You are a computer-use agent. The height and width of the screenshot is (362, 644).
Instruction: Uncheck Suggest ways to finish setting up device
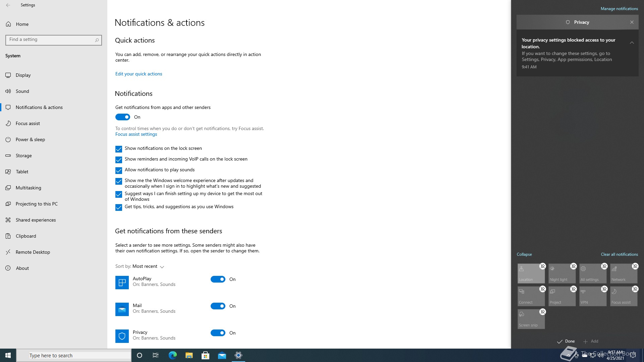(x=119, y=194)
